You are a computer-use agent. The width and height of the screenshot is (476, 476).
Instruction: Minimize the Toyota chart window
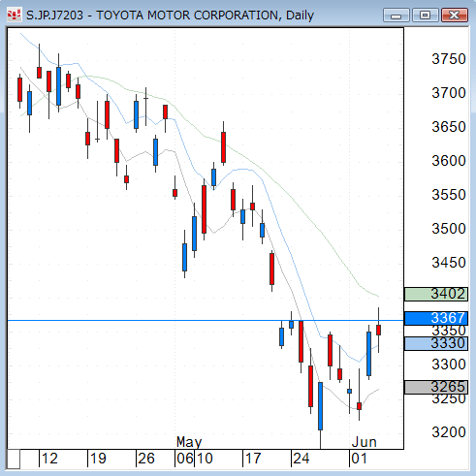tap(397, 16)
